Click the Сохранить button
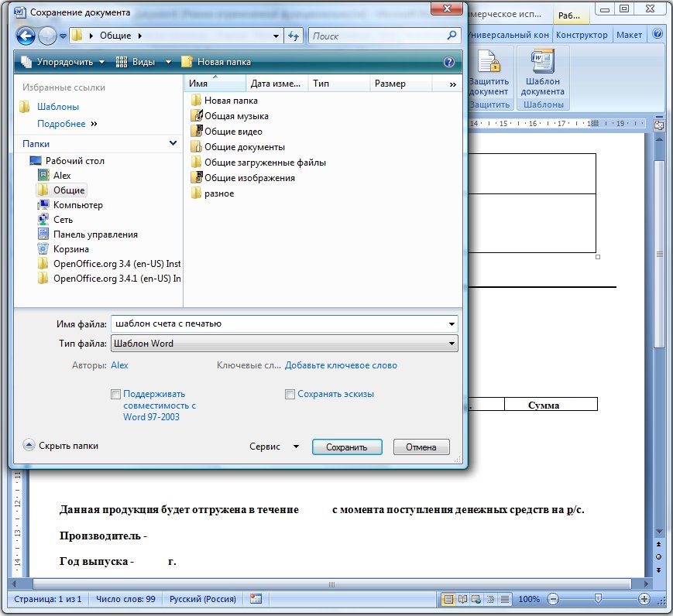This screenshot has height=616, width=673. (347, 447)
